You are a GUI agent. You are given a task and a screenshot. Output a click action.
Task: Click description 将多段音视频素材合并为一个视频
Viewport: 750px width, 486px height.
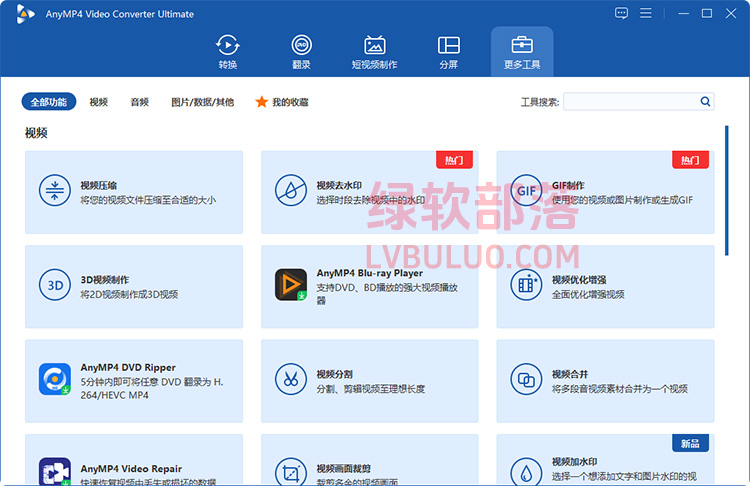click(619, 388)
